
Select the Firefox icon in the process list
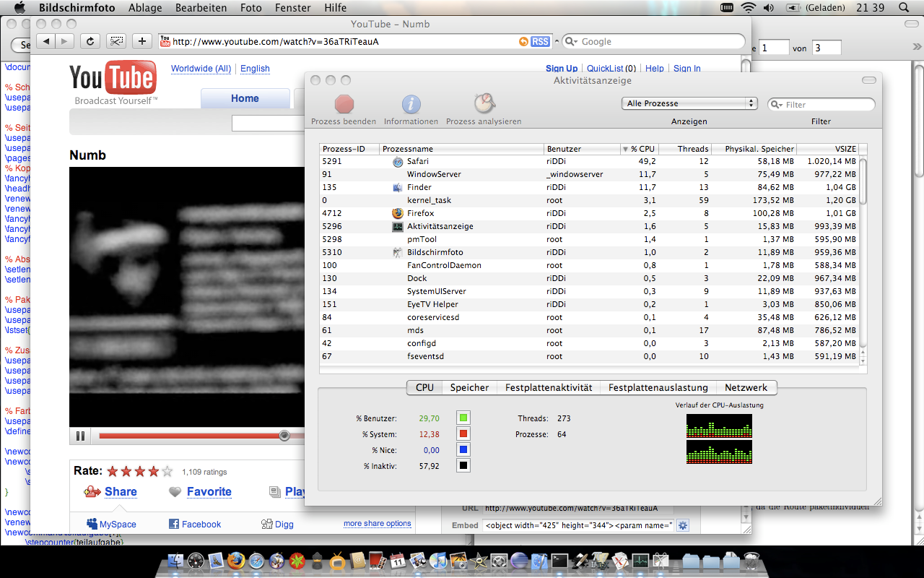(397, 213)
